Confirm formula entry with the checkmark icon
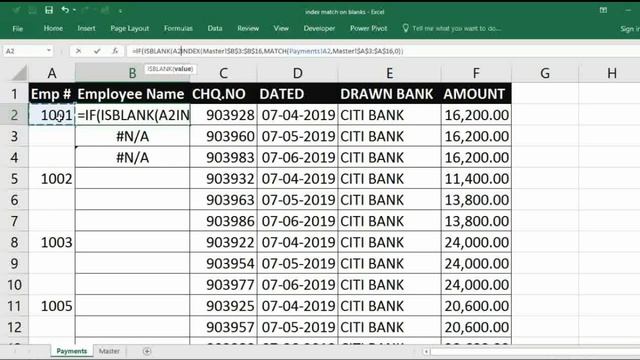 [97, 51]
